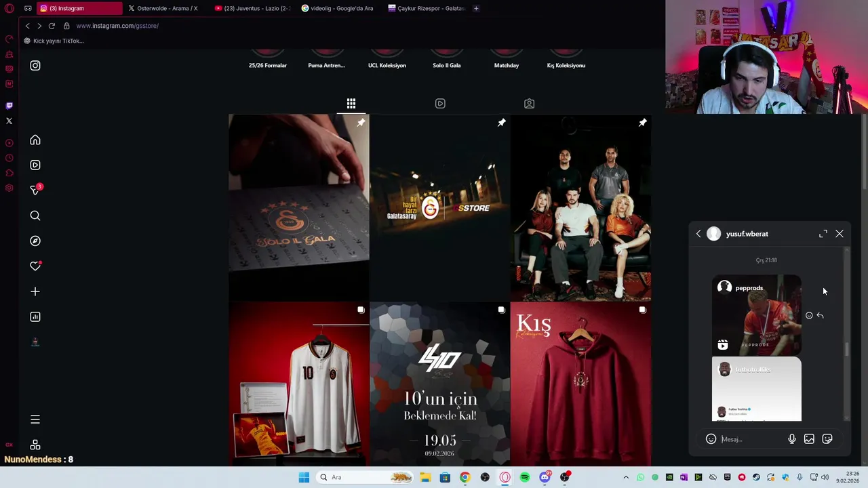
Task: Open Spotify from the taskbar
Action: point(525,477)
